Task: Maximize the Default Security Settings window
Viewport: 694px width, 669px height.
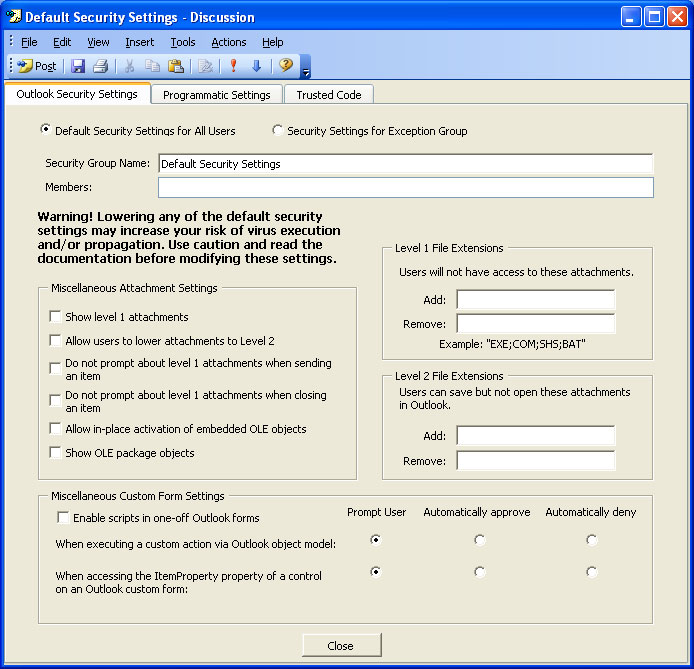Action: pos(654,17)
